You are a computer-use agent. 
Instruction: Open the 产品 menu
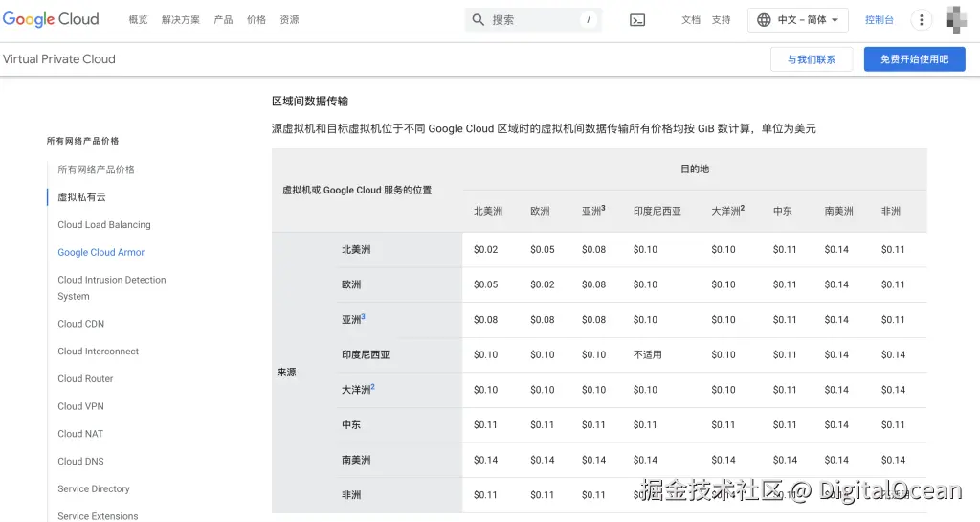pyautogui.click(x=223, y=20)
